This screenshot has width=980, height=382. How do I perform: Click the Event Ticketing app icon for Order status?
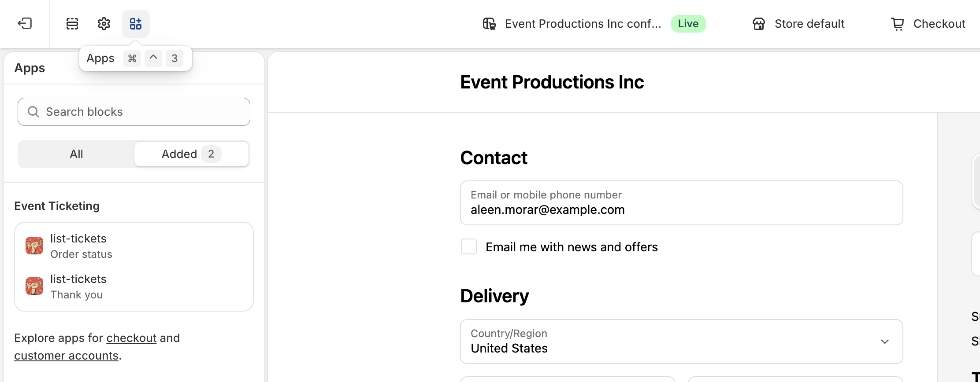[x=34, y=246]
